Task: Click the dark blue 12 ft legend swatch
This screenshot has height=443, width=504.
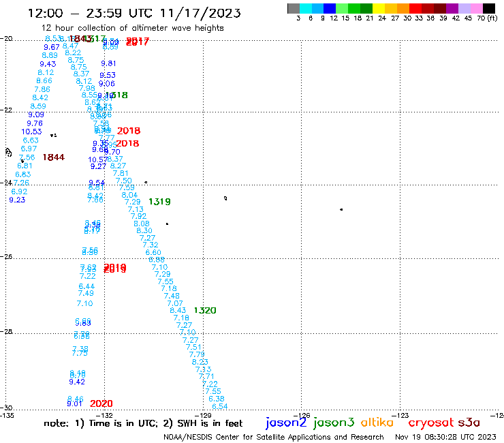Action: point(330,8)
